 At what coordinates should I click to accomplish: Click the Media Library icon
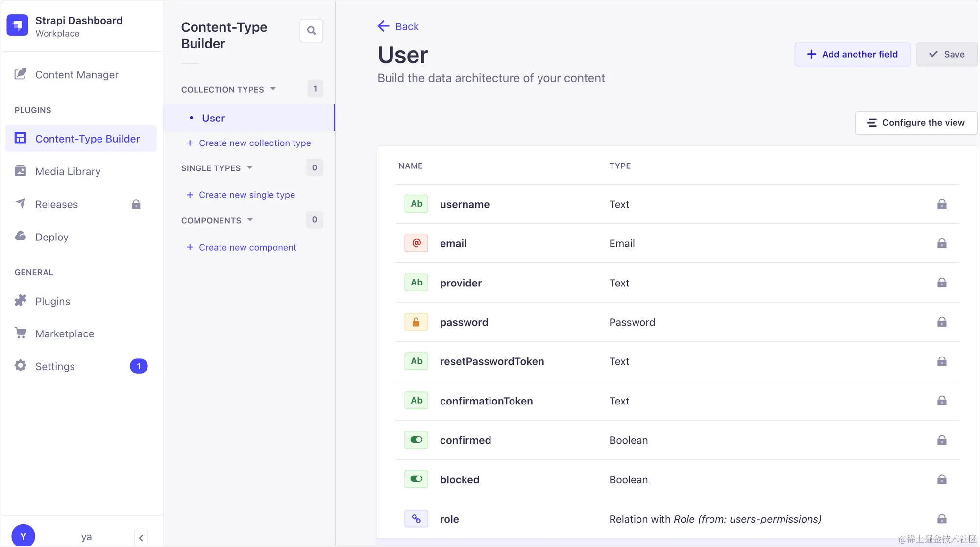(x=21, y=171)
